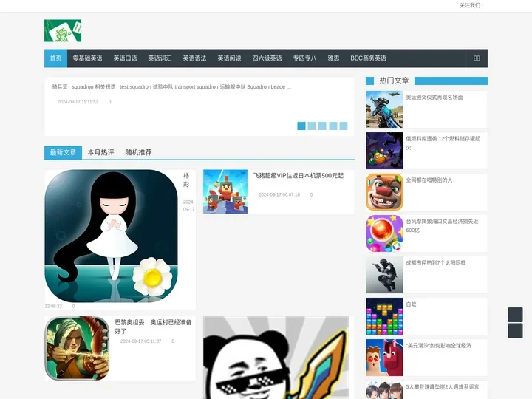Click the 关注我们 link at top
The width and height of the screenshot is (532, 399).
470,5
